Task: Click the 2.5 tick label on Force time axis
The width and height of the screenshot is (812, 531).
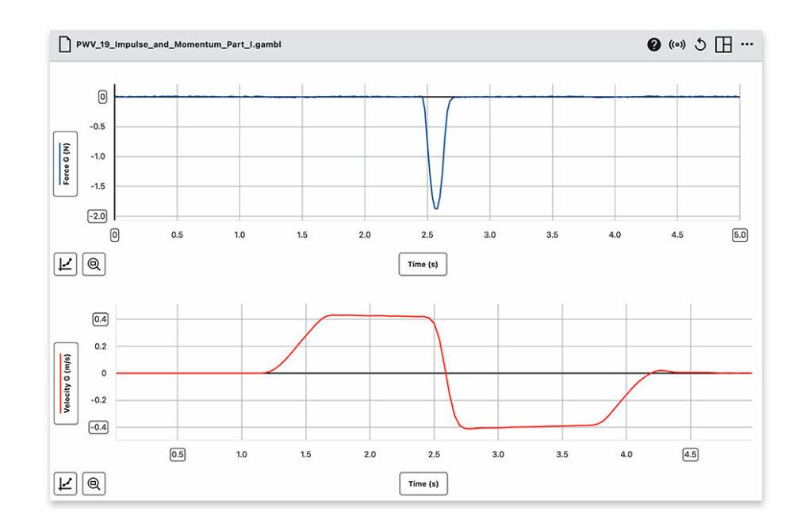Action: coord(427,235)
